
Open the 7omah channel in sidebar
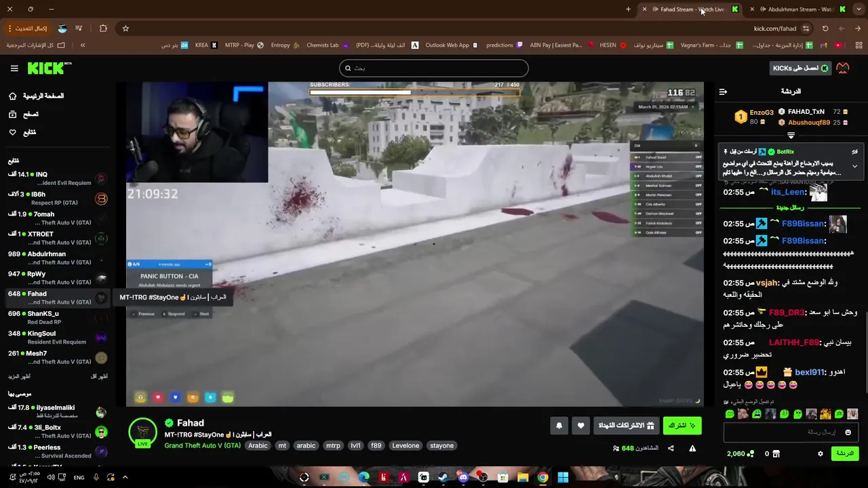[58, 218]
